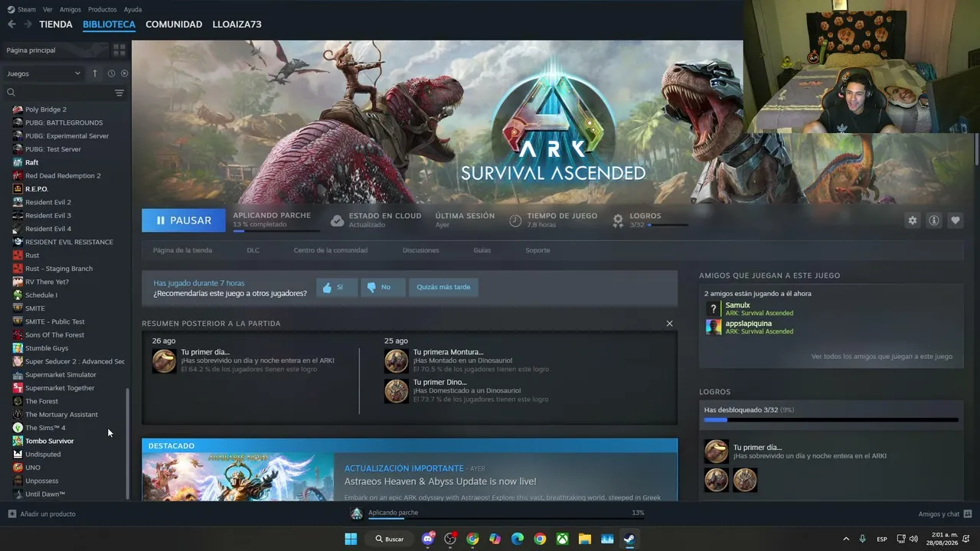Open Xbox app from the taskbar
Viewport: 980px width, 551px height.
click(x=563, y=539)
